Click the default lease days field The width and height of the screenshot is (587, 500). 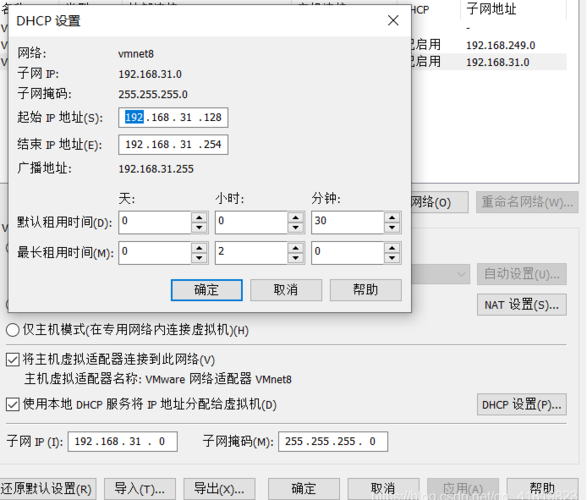coord(155,222)
